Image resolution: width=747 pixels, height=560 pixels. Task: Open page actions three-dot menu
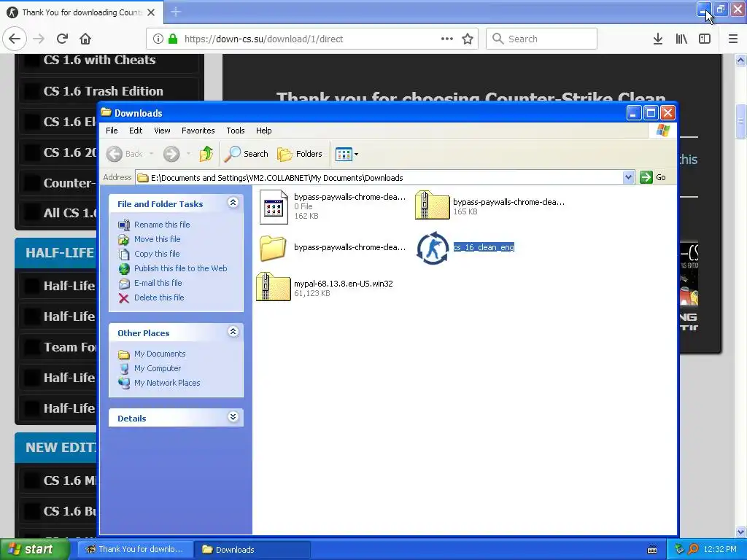pyautogui.click(x=447, y=39)
